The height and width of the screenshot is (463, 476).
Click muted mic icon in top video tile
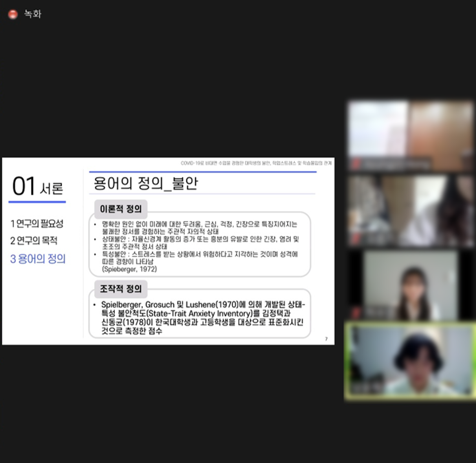pyautogui.click(x=354, y=164)
